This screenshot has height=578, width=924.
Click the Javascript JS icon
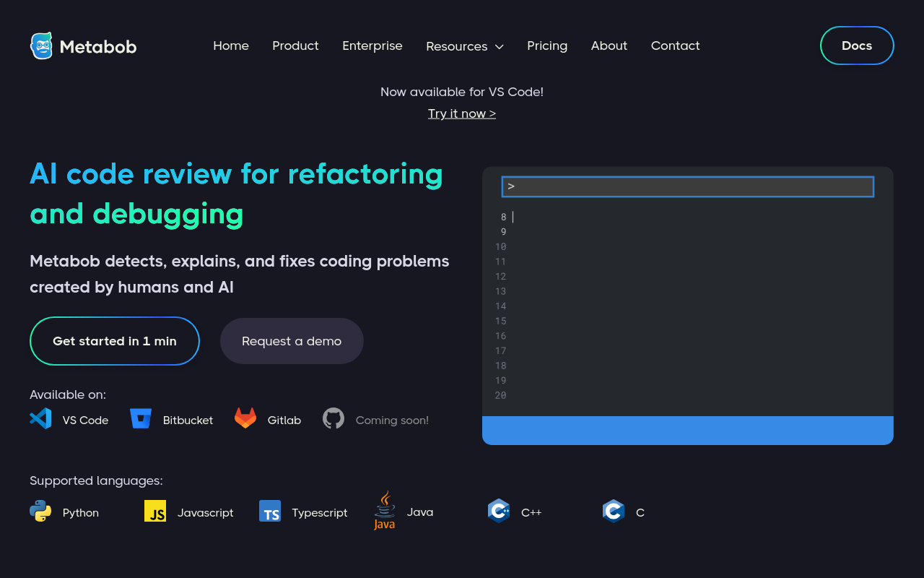pyautogui.click(x=155, y=511)
